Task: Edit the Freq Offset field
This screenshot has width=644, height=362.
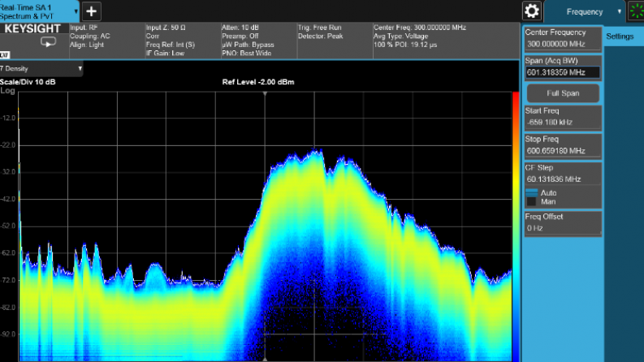Action: pos(562,228)
